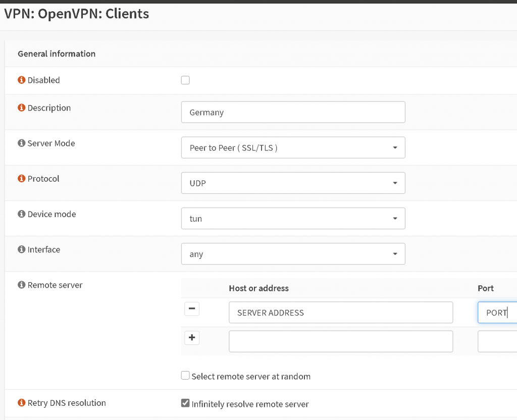Check Select remote server at random
Viewport: 517px width, 420px height.
(185, 375)
